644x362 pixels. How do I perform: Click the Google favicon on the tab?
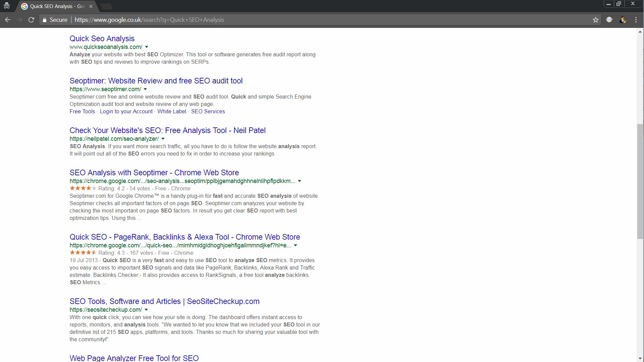pyautogui.click(x=24, y=6)
